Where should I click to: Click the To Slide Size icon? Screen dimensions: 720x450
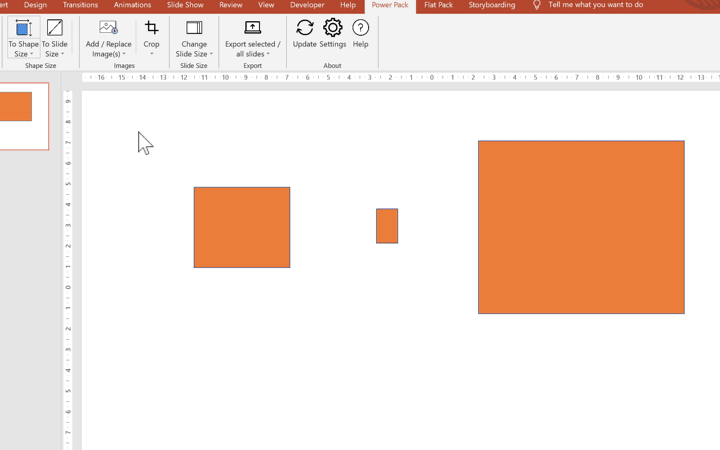55,28
